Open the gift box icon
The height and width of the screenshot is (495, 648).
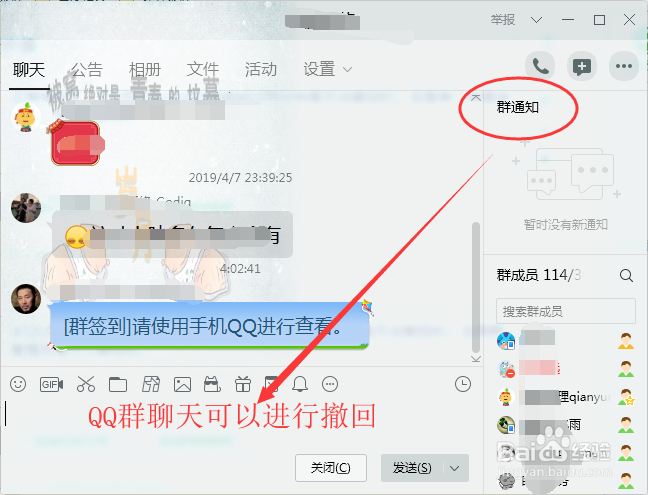243,384
